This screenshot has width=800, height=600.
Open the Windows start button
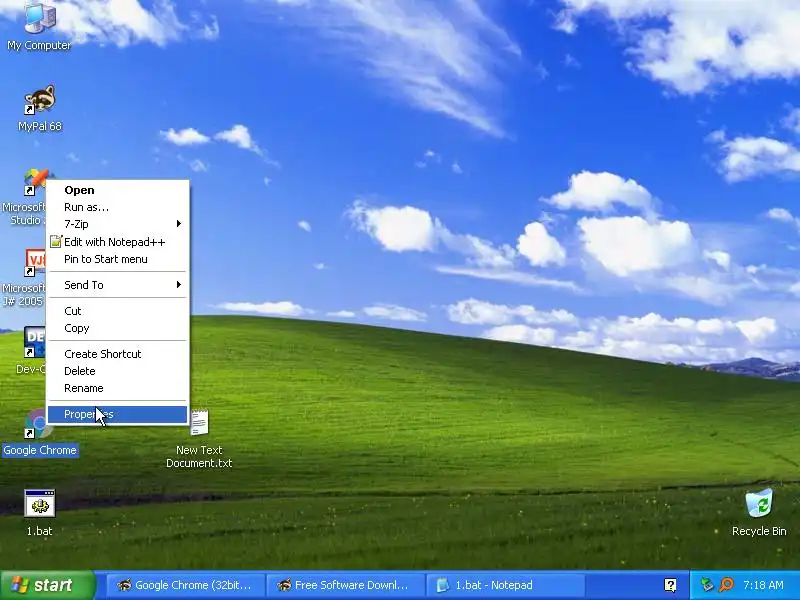[47, 585]
